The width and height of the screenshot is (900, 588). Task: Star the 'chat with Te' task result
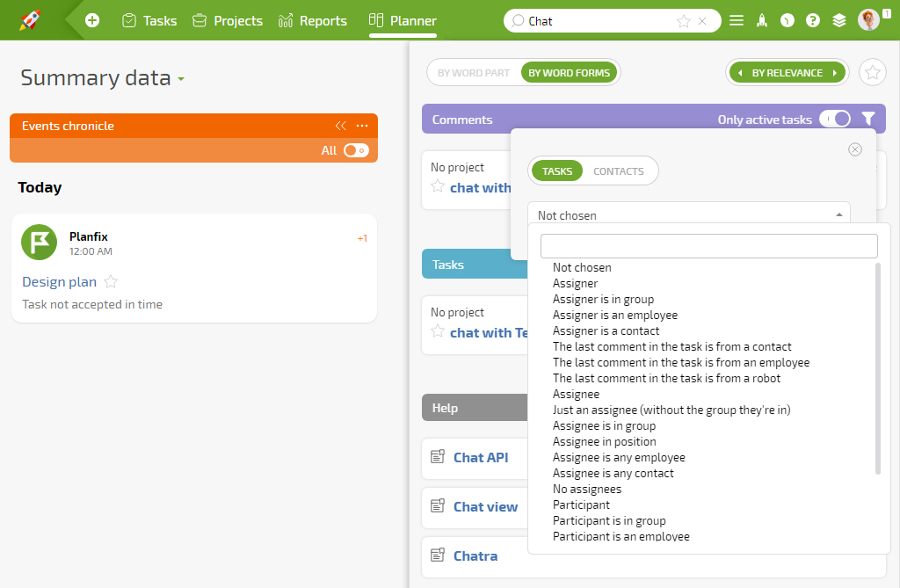[438, 331]
